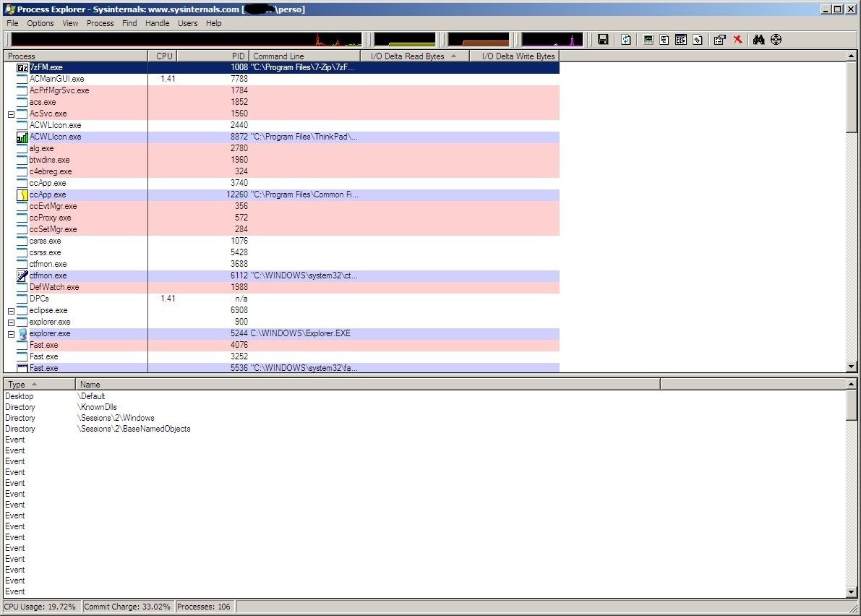Screen dimensions: 861x616
Task: Collapse the explorer.exe PID 5244 tree node
Action: pyautogui.click(x=11, y=334)
